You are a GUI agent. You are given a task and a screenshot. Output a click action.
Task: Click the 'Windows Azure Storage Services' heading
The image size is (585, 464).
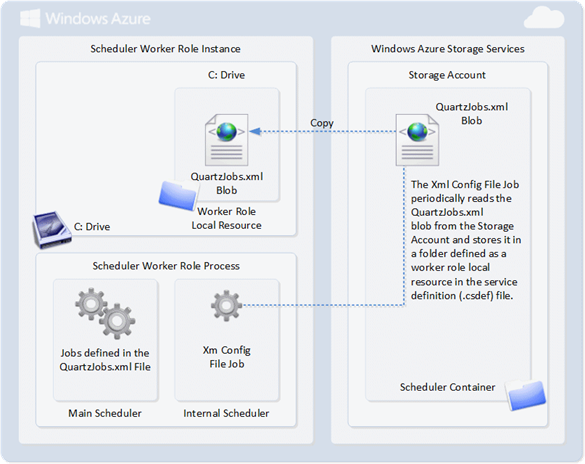[448, 49]
